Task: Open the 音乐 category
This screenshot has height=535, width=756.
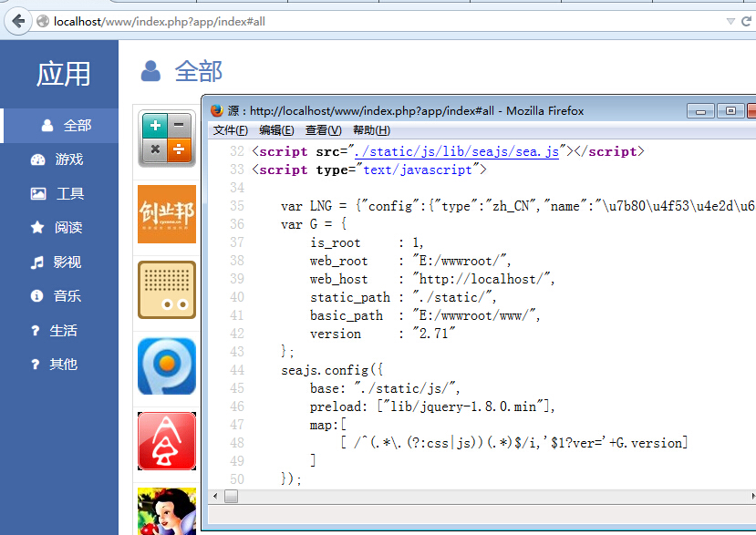Action: 59,296
